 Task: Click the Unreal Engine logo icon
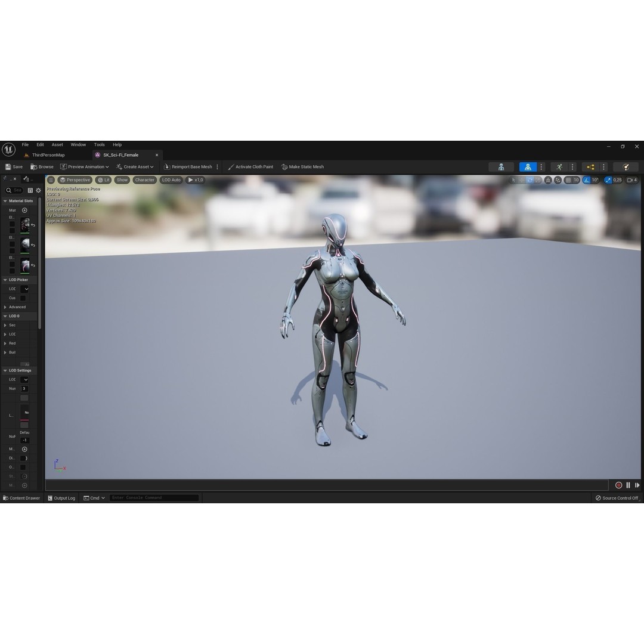click(x=8, y=150)
